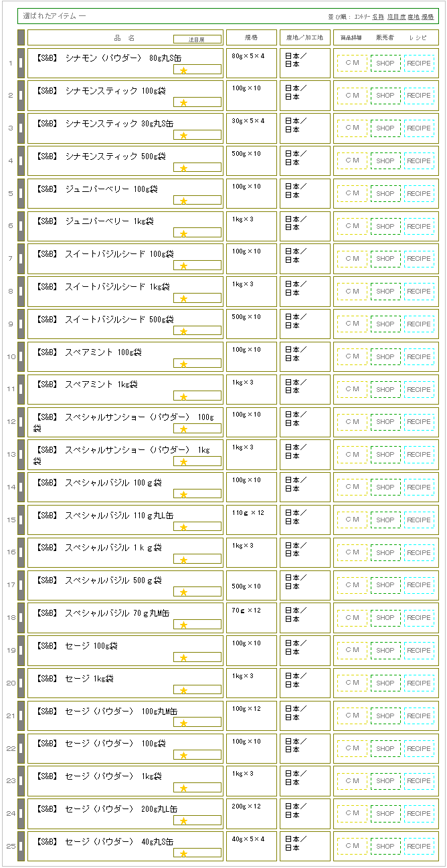
Task: Click the star for スペシャルバジル 100g袋
Action: (x=183, y=495)
